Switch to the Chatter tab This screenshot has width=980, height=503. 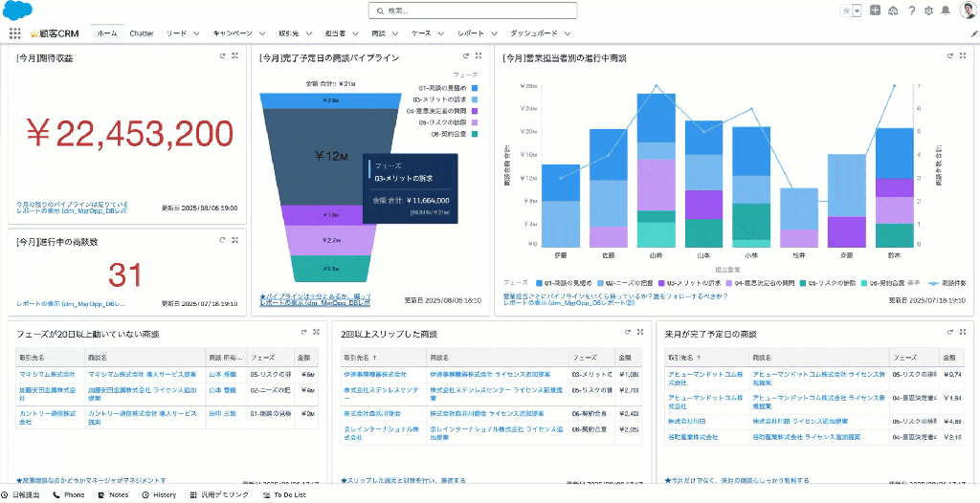point(142,33)
